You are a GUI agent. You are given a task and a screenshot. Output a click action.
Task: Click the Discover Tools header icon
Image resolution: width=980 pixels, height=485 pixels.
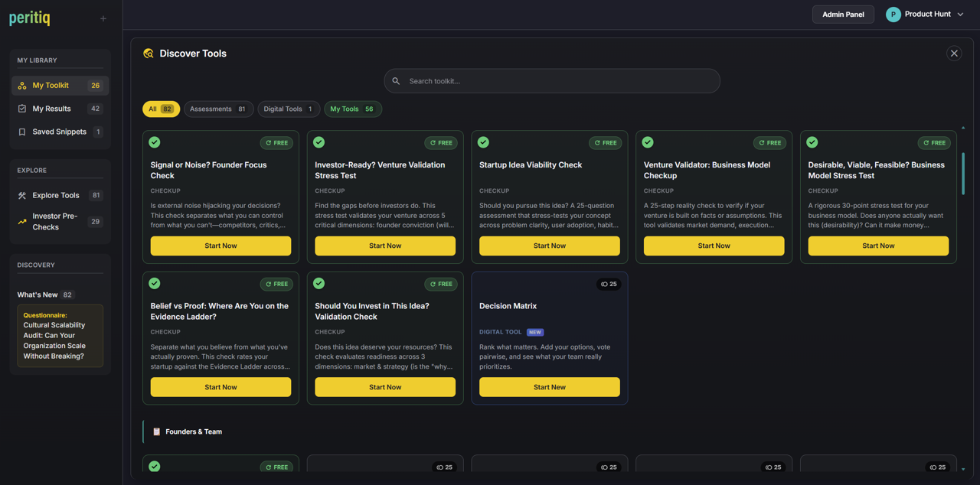tap(149, 54)
